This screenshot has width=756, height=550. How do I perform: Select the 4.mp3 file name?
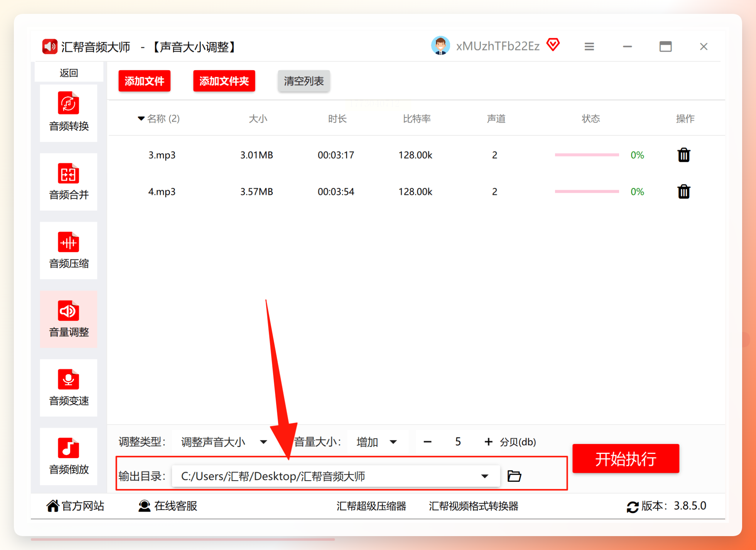point(162,192)
